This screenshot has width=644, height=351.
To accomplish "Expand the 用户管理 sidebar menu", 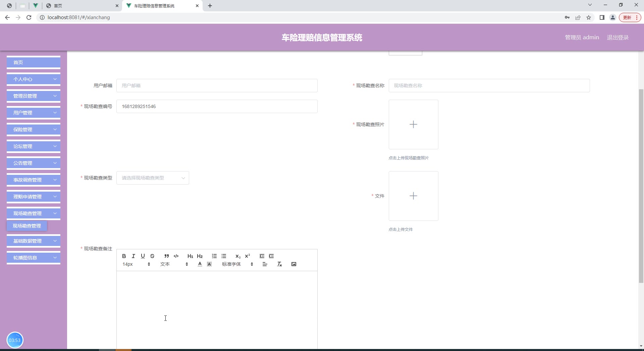I will pyautogui.click(x=34, y=113).
